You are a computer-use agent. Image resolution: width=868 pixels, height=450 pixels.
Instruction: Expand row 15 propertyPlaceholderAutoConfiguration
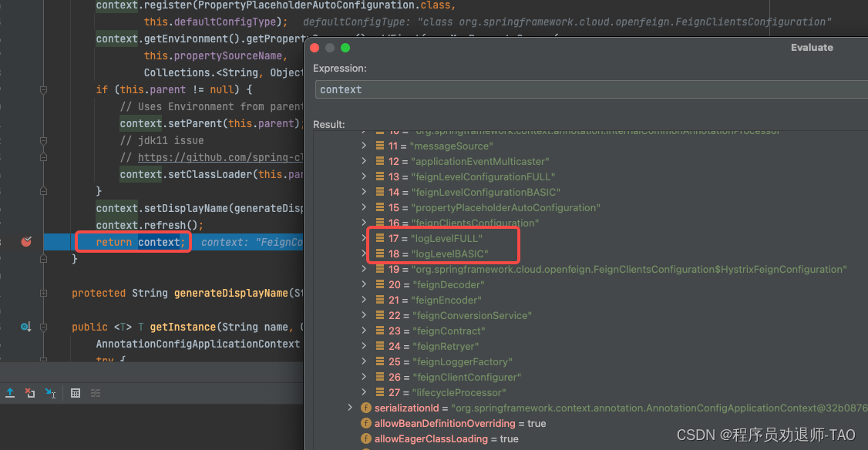tap(364, 207)
